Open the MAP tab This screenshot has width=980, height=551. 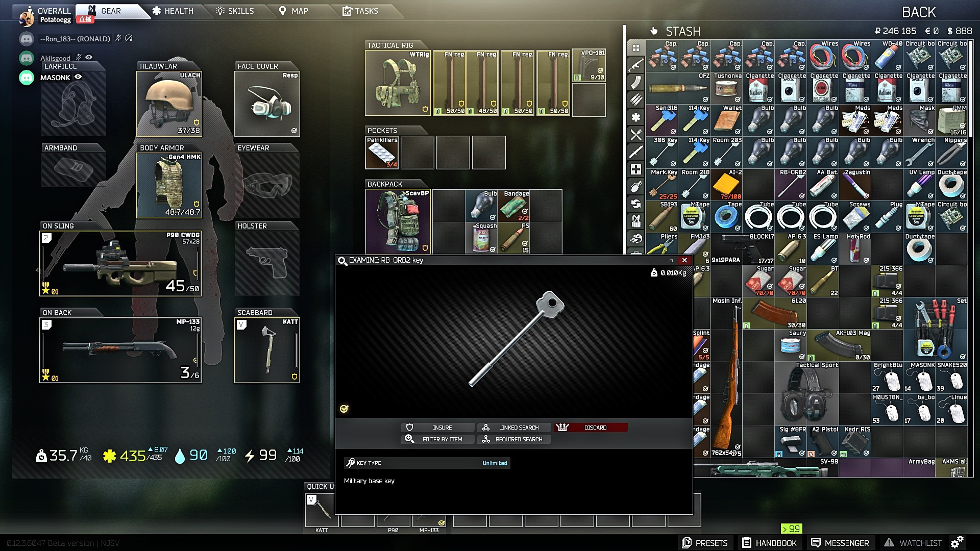(x=293, y=11)
